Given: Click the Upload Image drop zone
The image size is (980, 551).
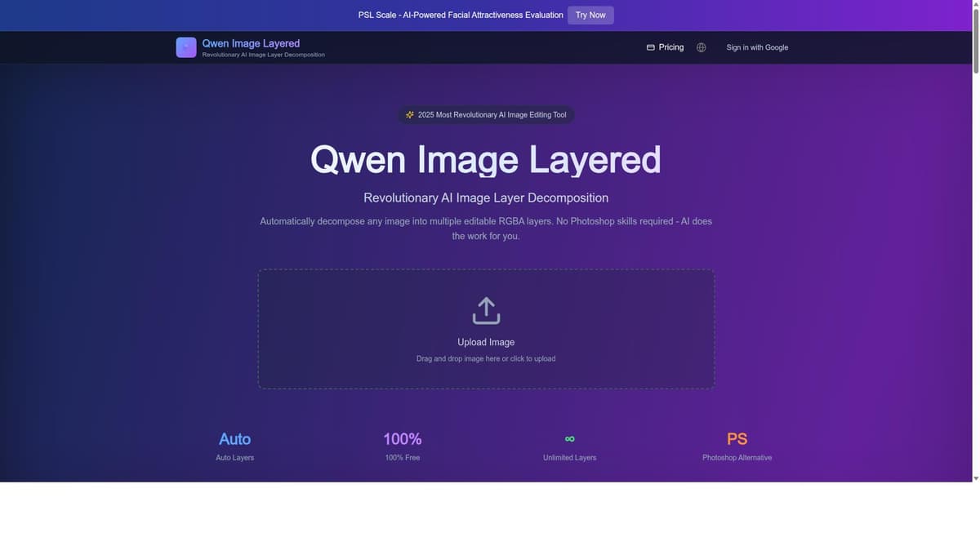Looking at the screenshot, I should point(486,329).
